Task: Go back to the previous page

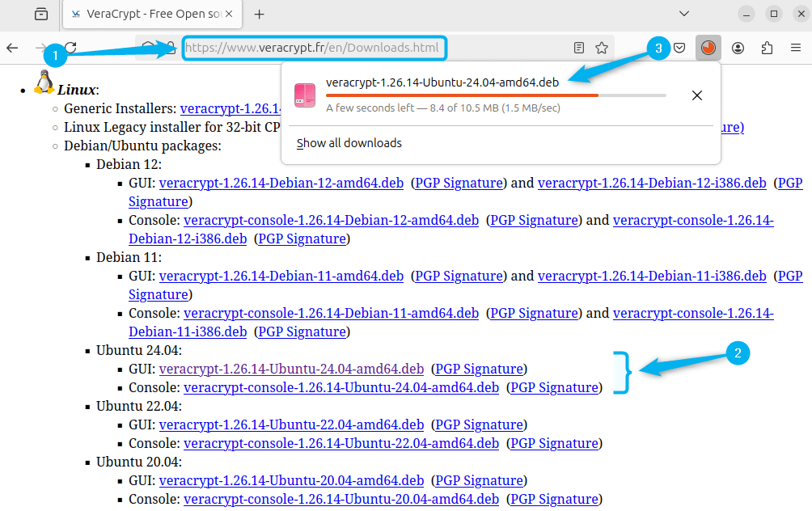Action: [x=12, y=48]
